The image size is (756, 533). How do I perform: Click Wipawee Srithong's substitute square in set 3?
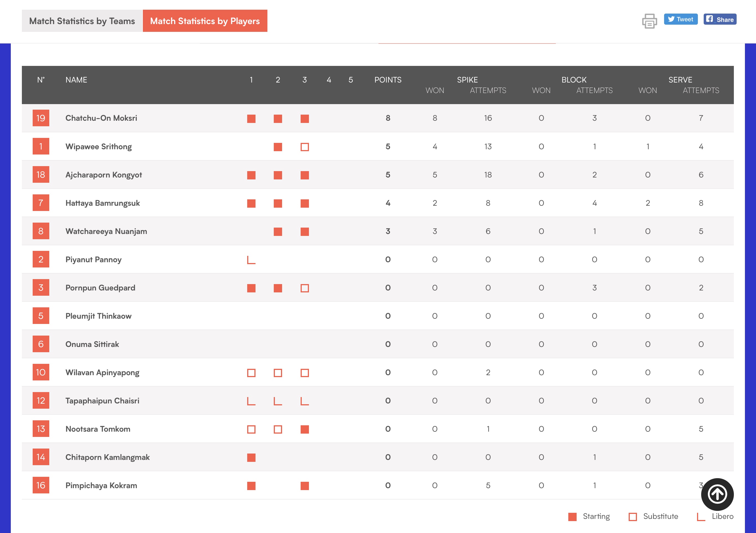(x=305, y=147)
